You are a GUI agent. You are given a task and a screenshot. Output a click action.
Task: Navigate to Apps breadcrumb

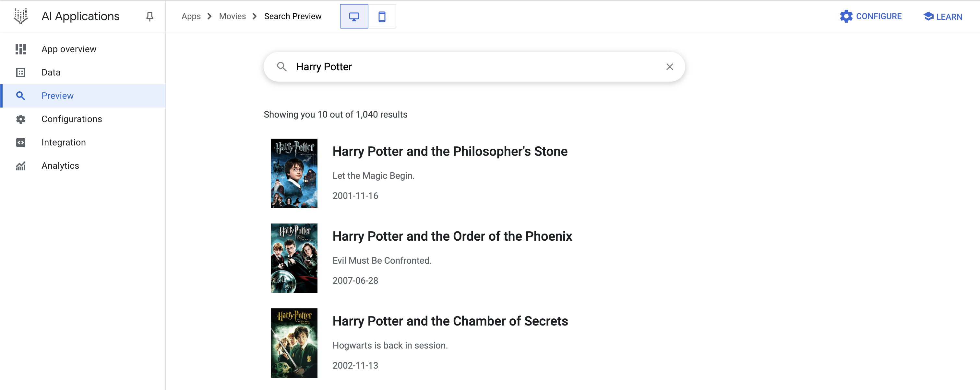[191, 16]
